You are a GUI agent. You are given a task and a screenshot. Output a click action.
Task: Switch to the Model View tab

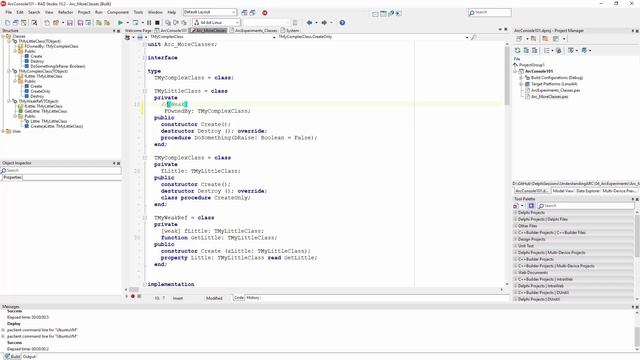coord(563,191)
